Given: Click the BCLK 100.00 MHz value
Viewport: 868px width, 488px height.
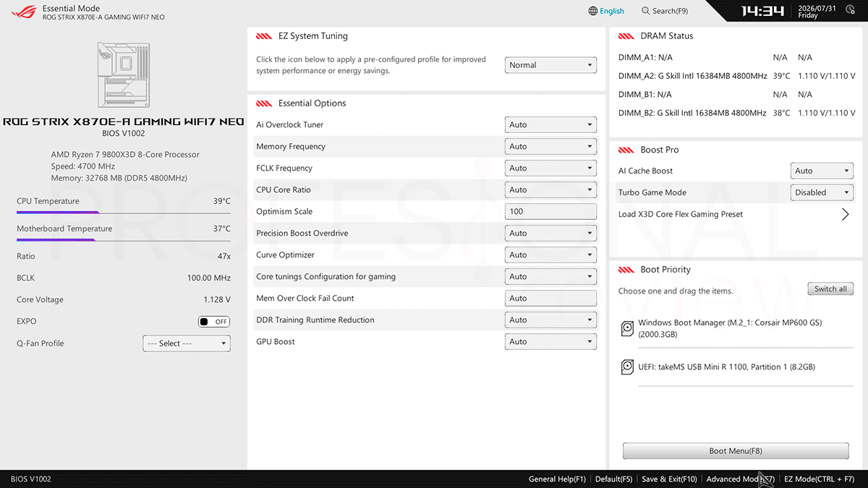Looking at the screenshot, I should 209,278.
